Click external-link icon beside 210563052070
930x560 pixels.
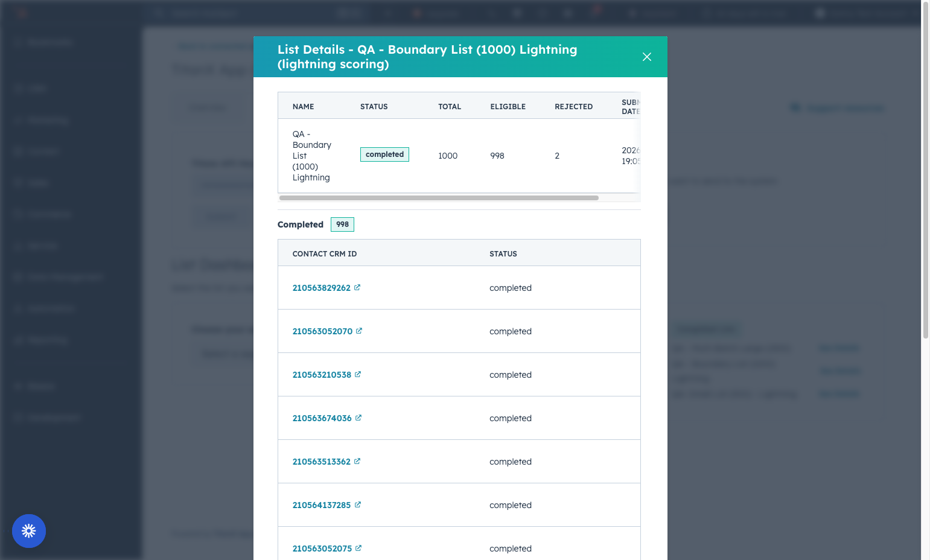359,331
